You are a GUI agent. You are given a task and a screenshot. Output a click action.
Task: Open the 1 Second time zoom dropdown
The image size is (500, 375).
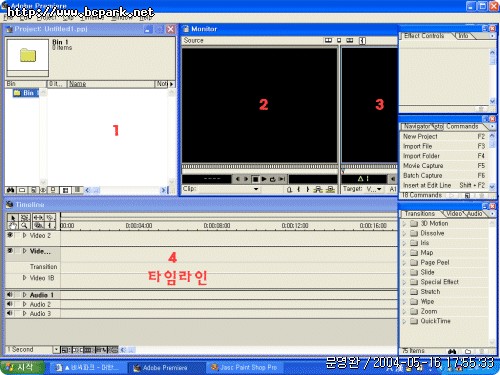[x=56, y=350]
